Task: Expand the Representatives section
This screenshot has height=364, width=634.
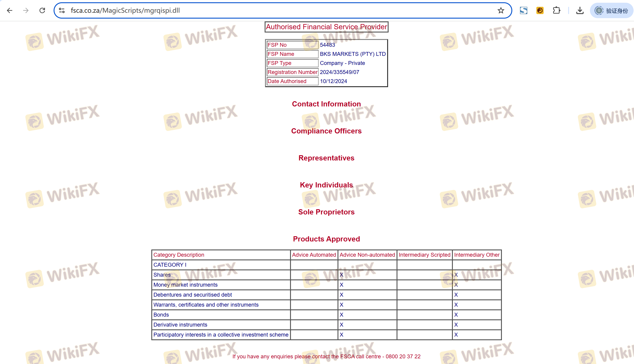Action: (326, 158)
